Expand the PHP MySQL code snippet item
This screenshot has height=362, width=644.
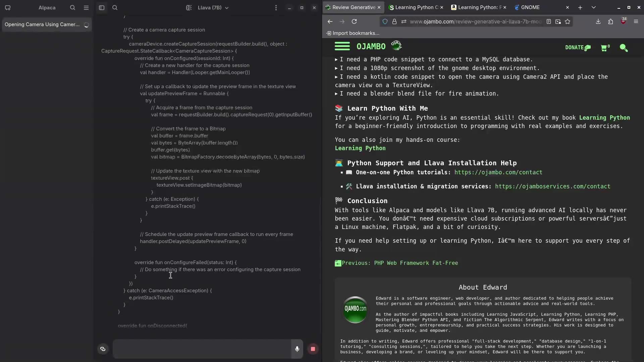click(337, 59)
